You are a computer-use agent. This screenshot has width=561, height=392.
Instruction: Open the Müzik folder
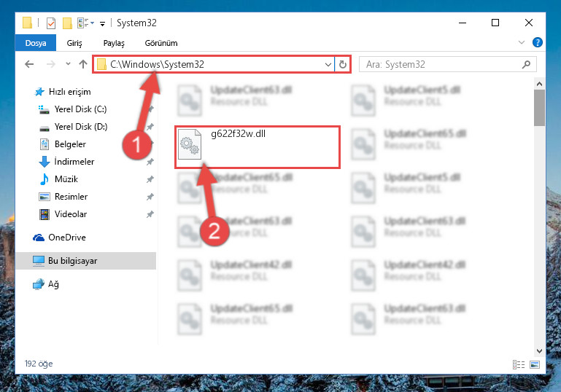click(x=58, y=179)
